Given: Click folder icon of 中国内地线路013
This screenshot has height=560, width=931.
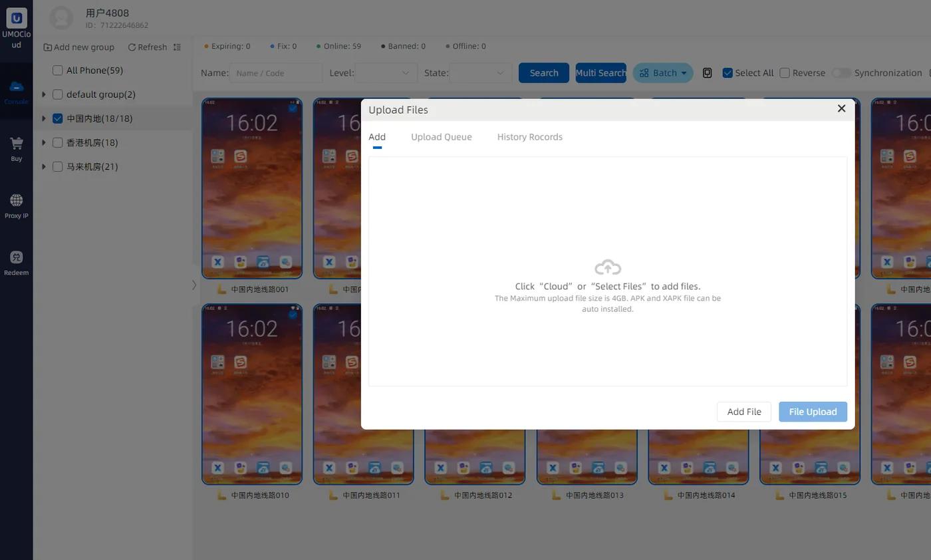Looking at the screenshot, I should point(557,495).
